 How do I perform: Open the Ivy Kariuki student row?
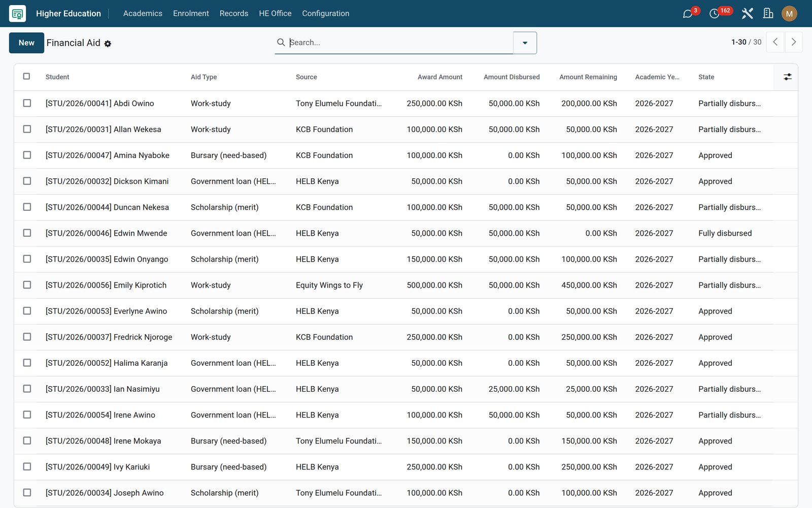pyautogui.click(x=406, y=467)
